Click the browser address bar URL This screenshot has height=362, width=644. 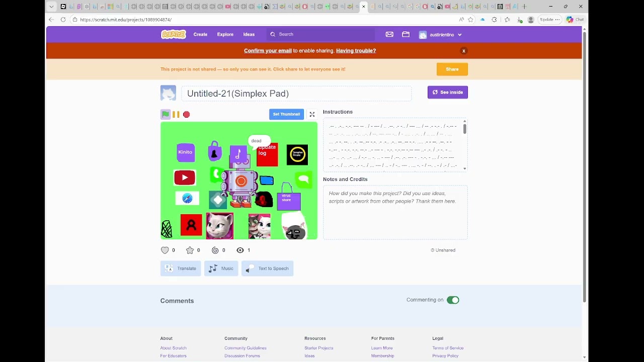click(126, 20)
